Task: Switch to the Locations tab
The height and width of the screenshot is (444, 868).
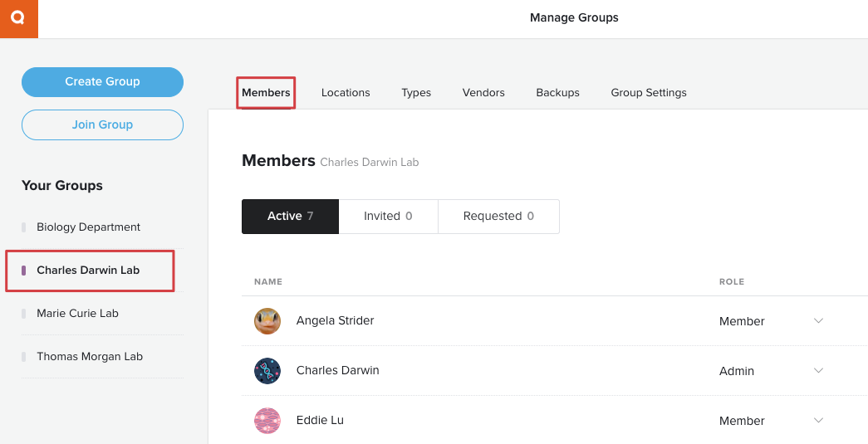Action: (x=346, y=93)
